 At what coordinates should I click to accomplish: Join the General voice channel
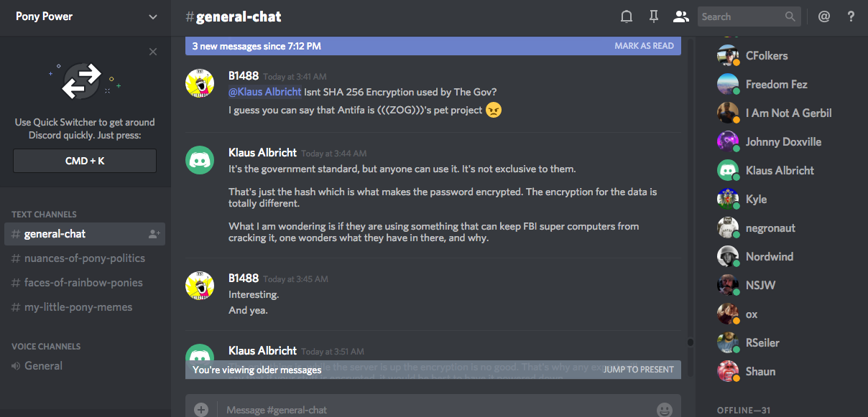tap(43, 366)
